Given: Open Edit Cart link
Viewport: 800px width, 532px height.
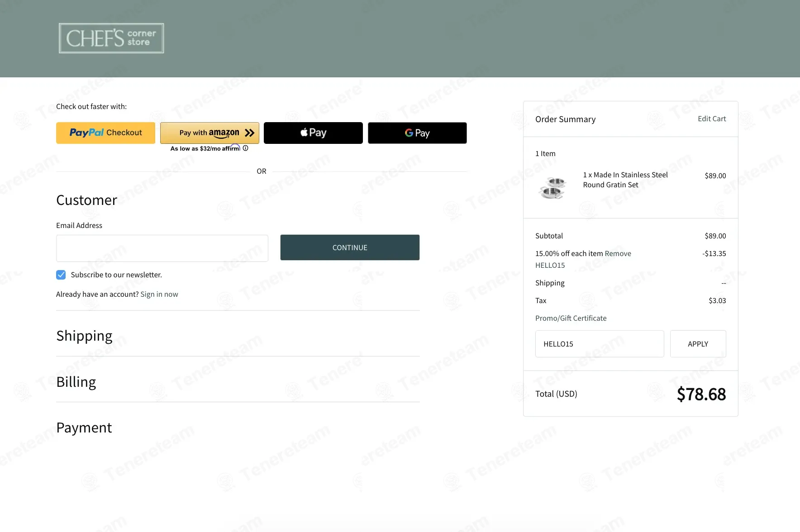Looking at the screenshot, I should pos(711,119).
